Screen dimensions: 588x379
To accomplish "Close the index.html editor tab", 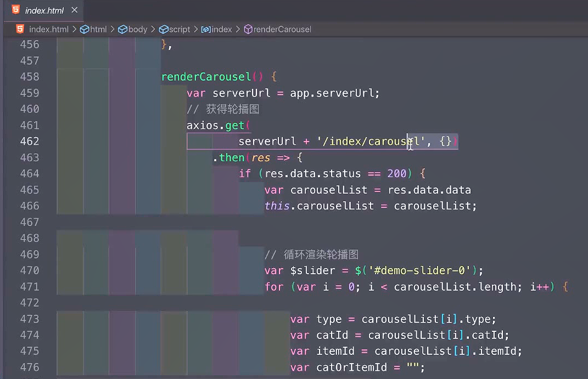I will [75, 10].
